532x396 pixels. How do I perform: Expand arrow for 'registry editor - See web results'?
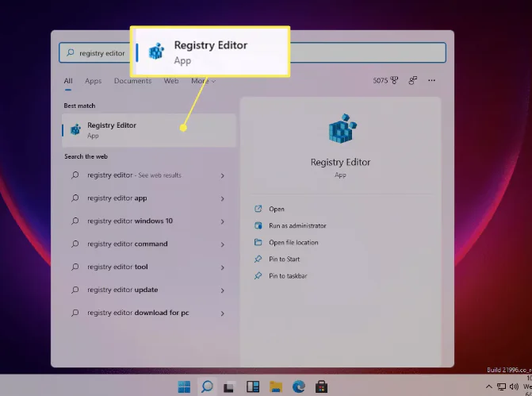(x=223, y=175)
